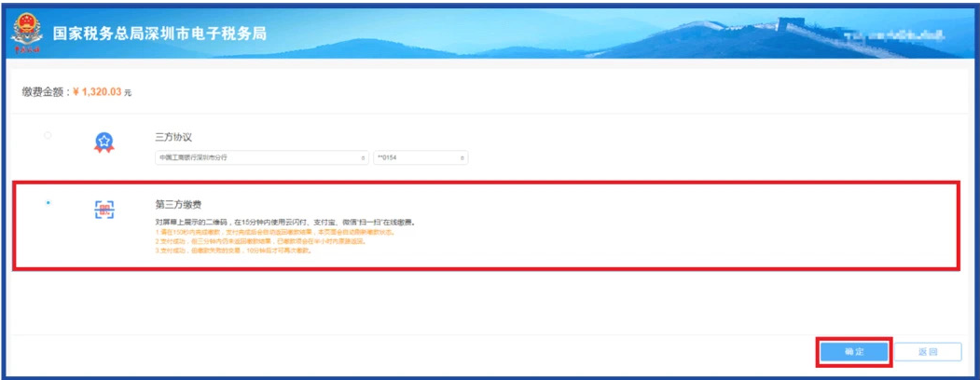Click the 三方协议 option label
This screenshot has width=980, height=380.
[x=173, y=136]
